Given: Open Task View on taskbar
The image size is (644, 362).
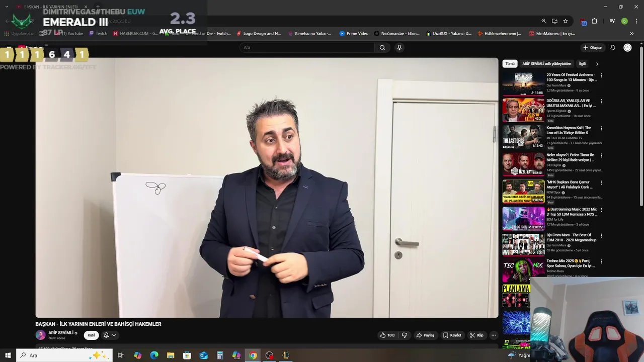Looking at the screenshot, I should (121, 355).
